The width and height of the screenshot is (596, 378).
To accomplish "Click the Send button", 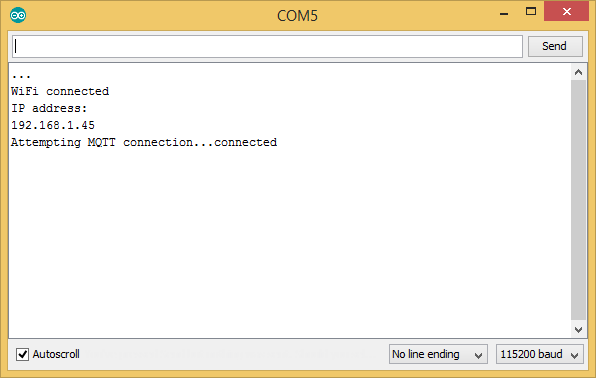I will click(x=555, y=46).
